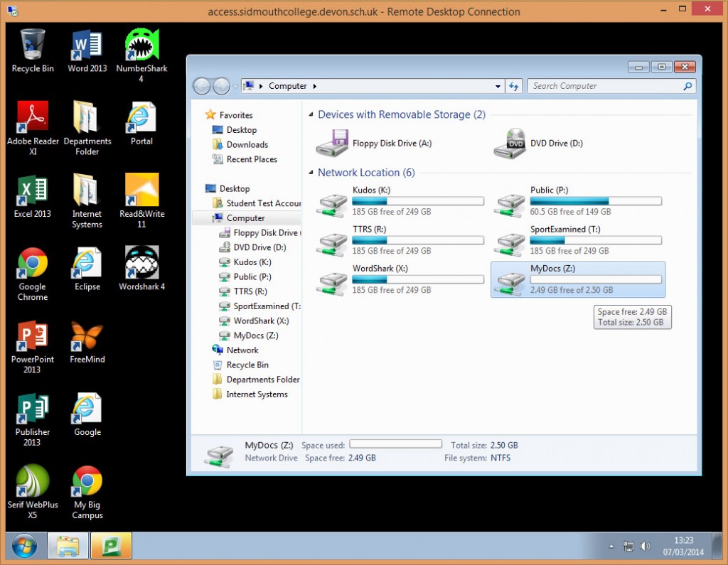Open the Wordshark 4 desktop shortcut
This screenshot has width=728, height=565.
pyautogui.click(x=141, y=264)
